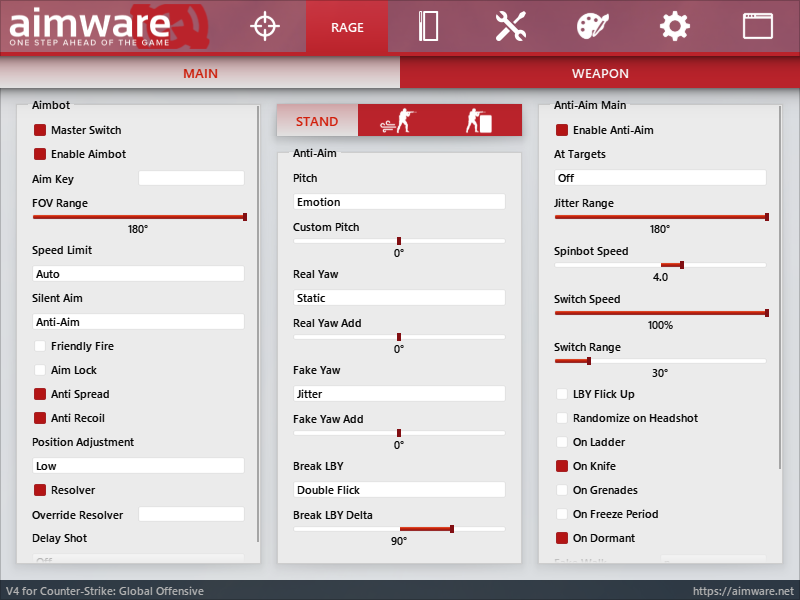Open the Real Yaw dropdown set to Static
The image size is (800, 600).
pyautogui.click(x=399, y=297)
